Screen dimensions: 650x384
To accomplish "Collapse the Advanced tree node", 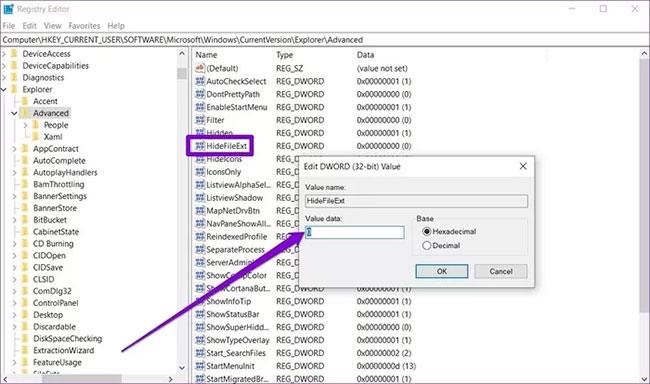I will click(x=15, y=113).
